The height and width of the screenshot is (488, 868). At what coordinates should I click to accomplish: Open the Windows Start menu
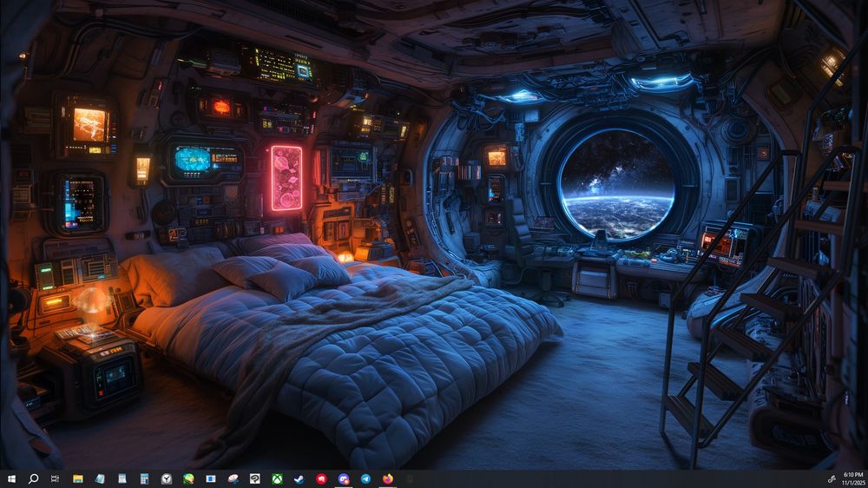(x=11, y=479)
